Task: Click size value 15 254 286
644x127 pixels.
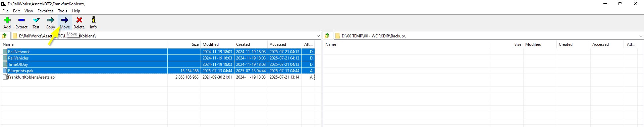Action: coord(190,71)
